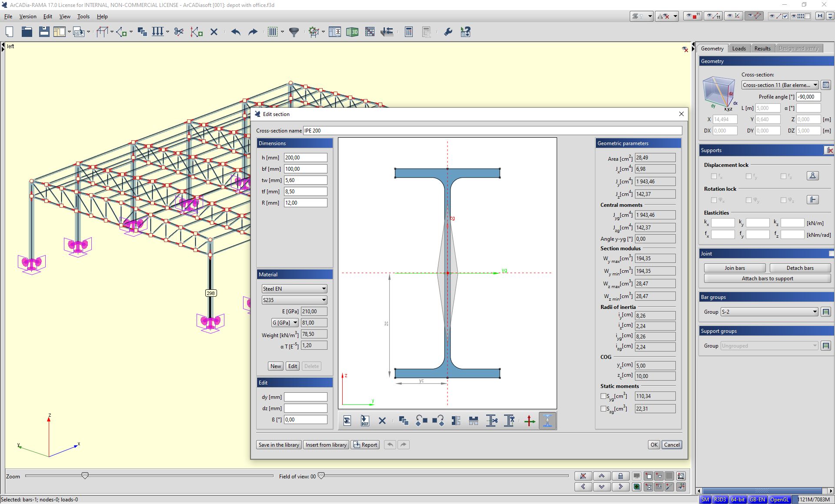
Task: Click the Report button
Action: point(365,444)
